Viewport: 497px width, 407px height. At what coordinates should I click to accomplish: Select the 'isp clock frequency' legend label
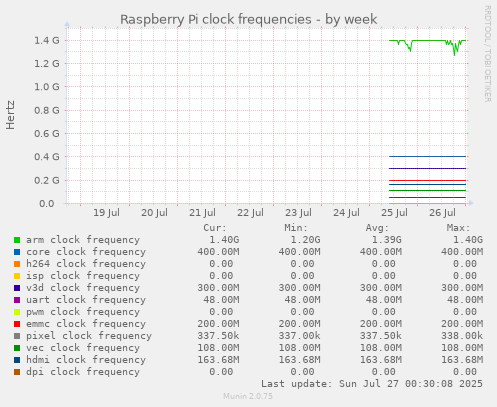[83, 276]
